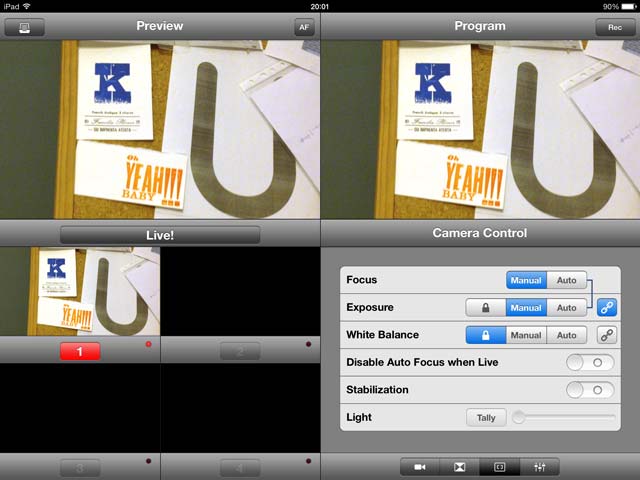Viewport: 640px width, 480px height.
Task: Select the transitions icon in bottom bar
Action: 459,467
